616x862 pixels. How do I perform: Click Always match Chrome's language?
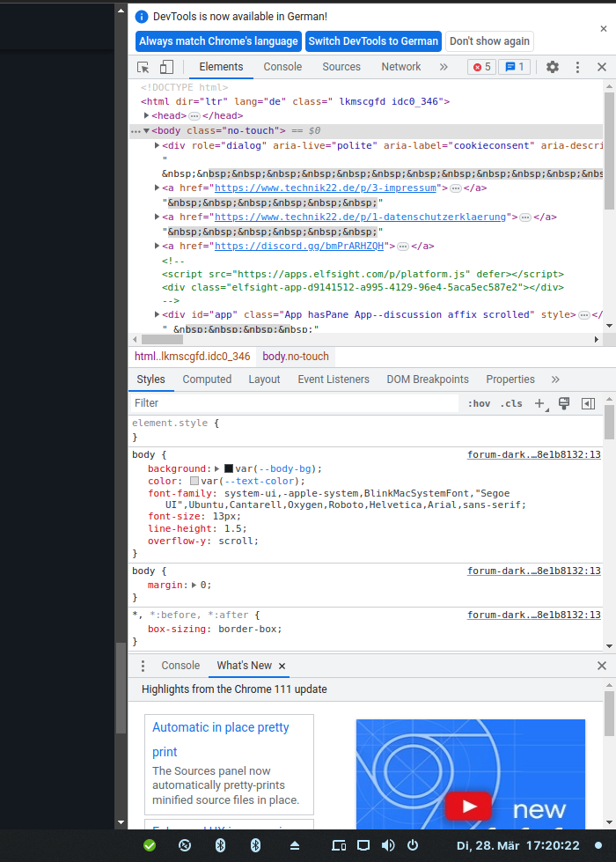pyautogui.click(x=218, y=41)
